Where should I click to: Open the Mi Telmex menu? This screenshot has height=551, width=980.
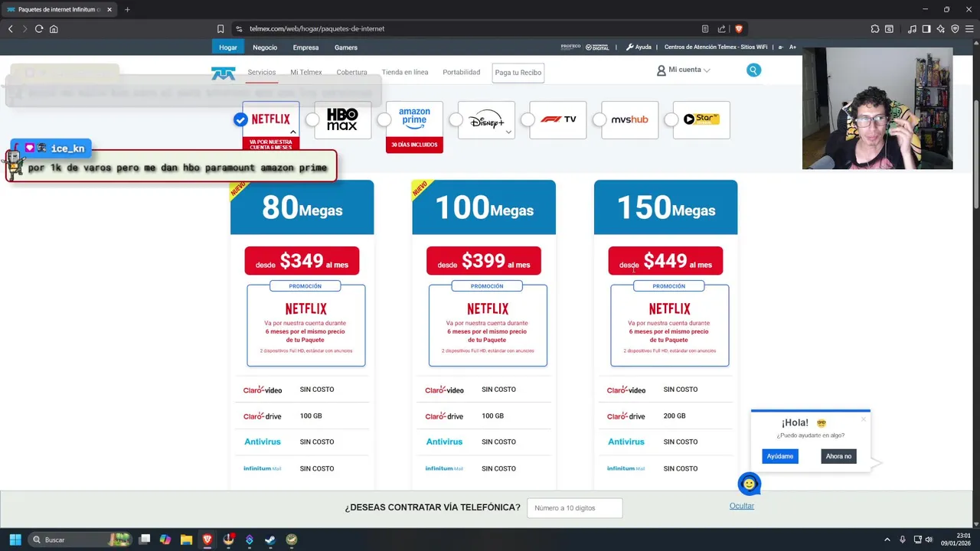306,72
